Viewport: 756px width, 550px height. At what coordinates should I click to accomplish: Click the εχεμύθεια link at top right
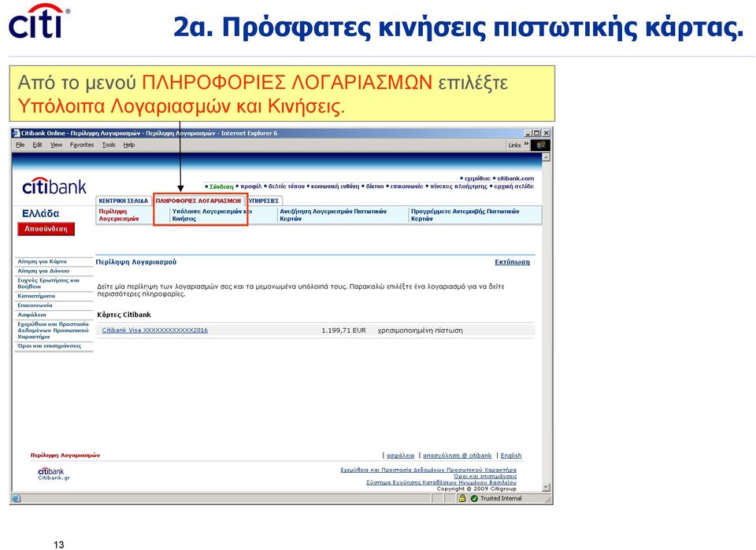click(477, 179)
